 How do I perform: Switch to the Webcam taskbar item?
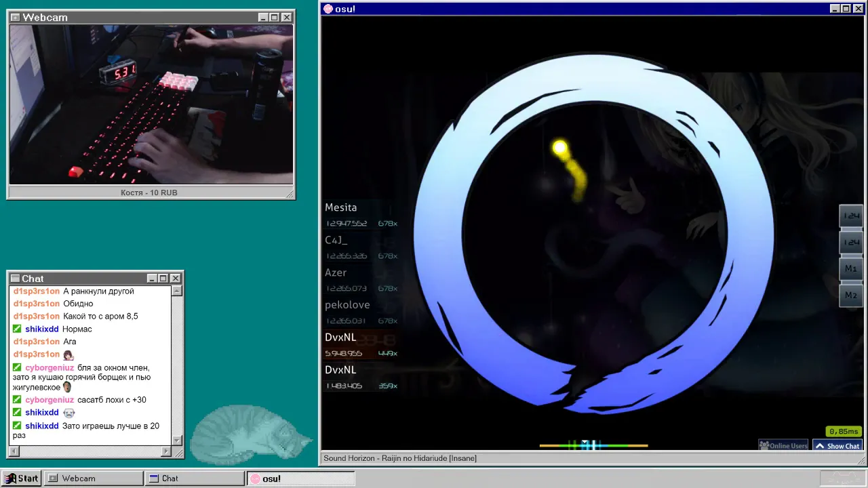[x=94, y=479]
